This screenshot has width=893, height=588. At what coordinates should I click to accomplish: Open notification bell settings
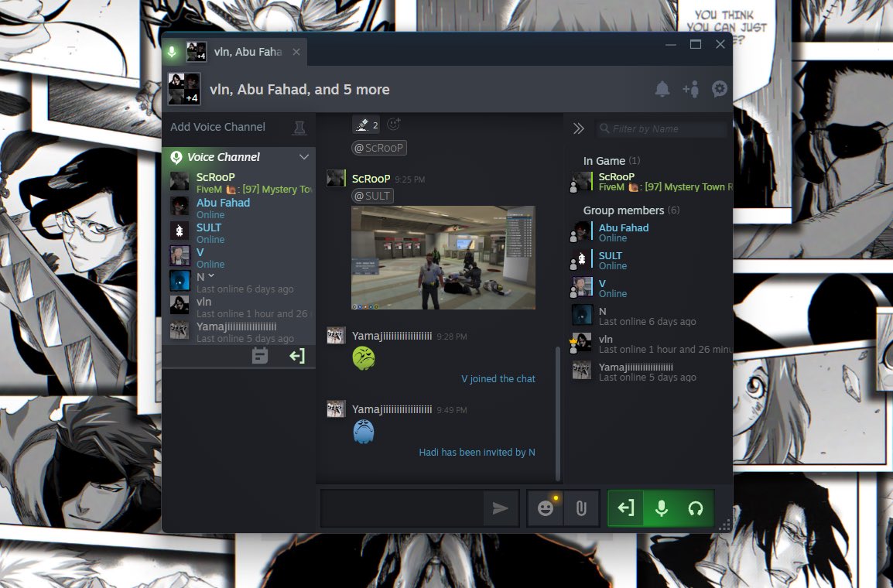[662, 90]
